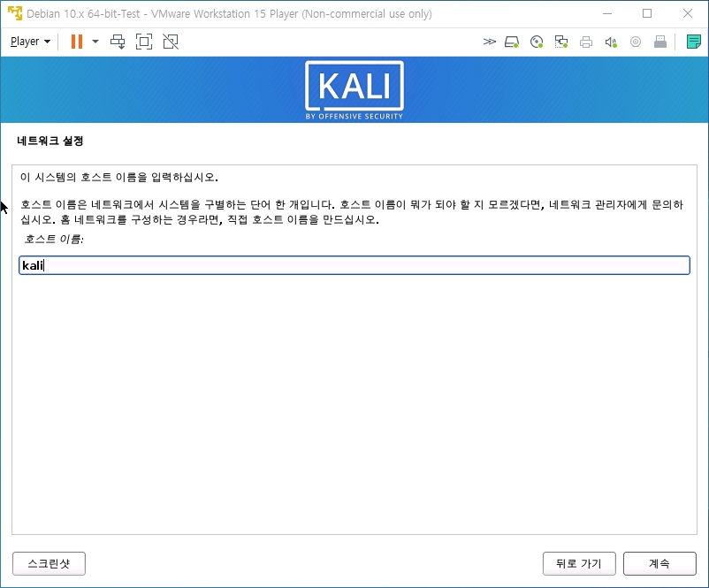Enter full screen mode
Image resolution: width=709 pixels, height=588 pixels.
(144, 42)
